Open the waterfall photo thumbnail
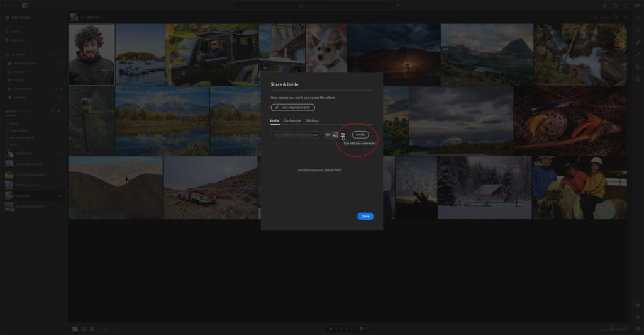 tap(580, 55)
